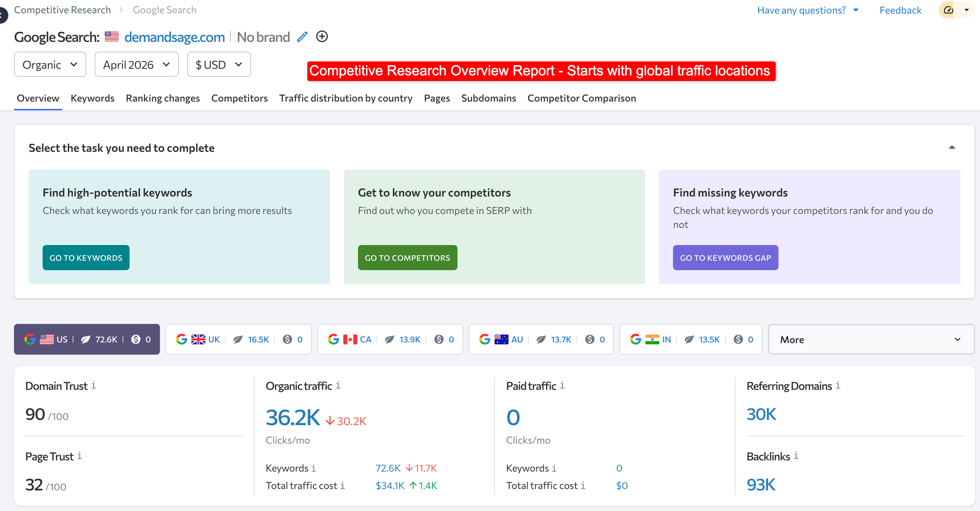The height and width of the screenshot is (511, 980).
Task: Click GO TO KEYWORDS button
Action: click(x=86, y=258)
